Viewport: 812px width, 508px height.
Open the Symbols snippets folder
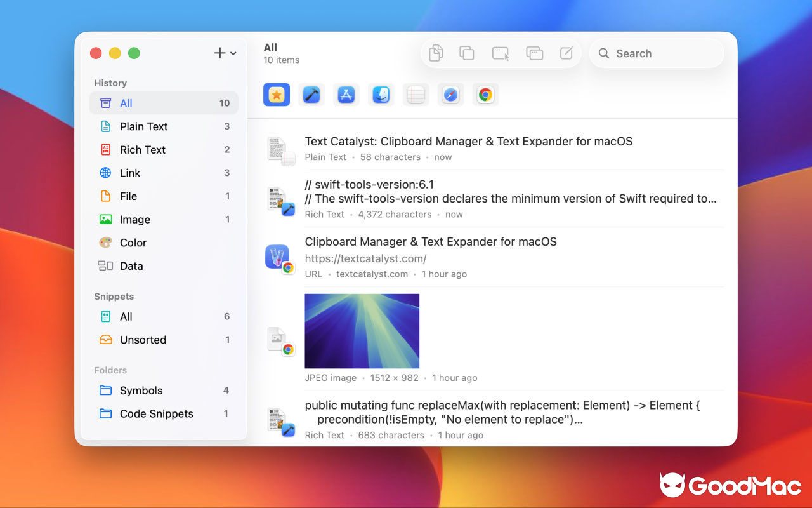tap(141, 391)
